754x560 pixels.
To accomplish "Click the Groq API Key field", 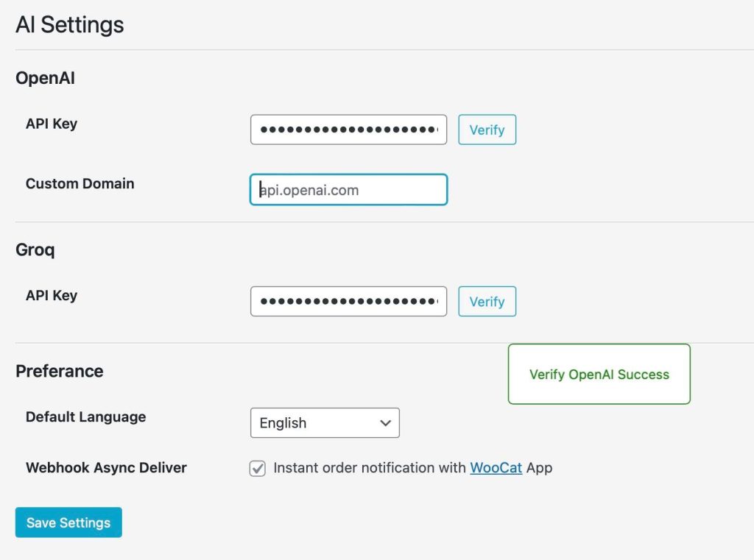I will pos(348,301).
